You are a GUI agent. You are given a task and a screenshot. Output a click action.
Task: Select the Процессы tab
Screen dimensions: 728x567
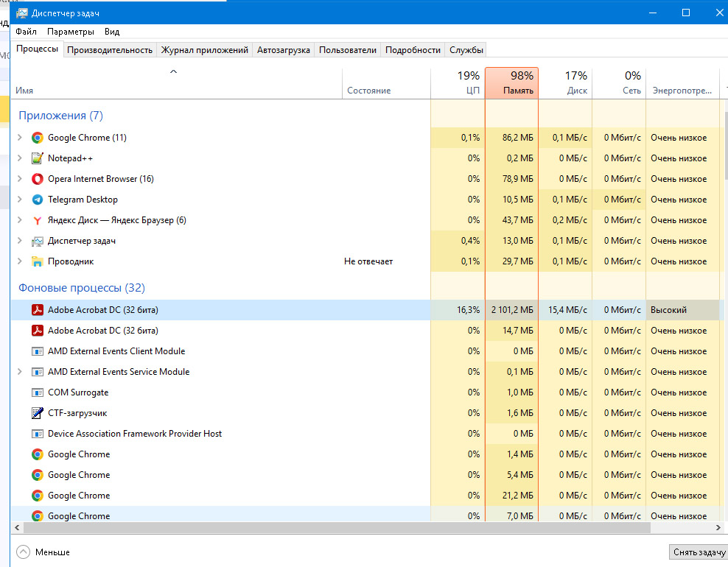[x=37, y=49]
